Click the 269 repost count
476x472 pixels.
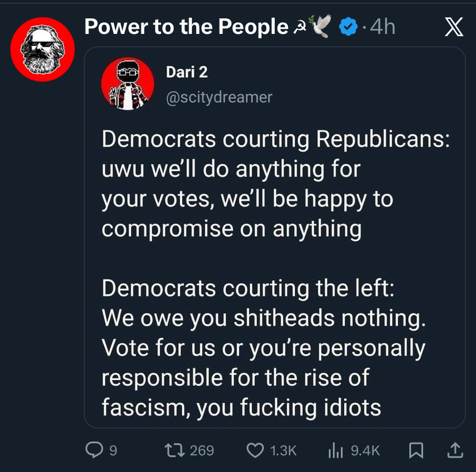coord(202,450)
